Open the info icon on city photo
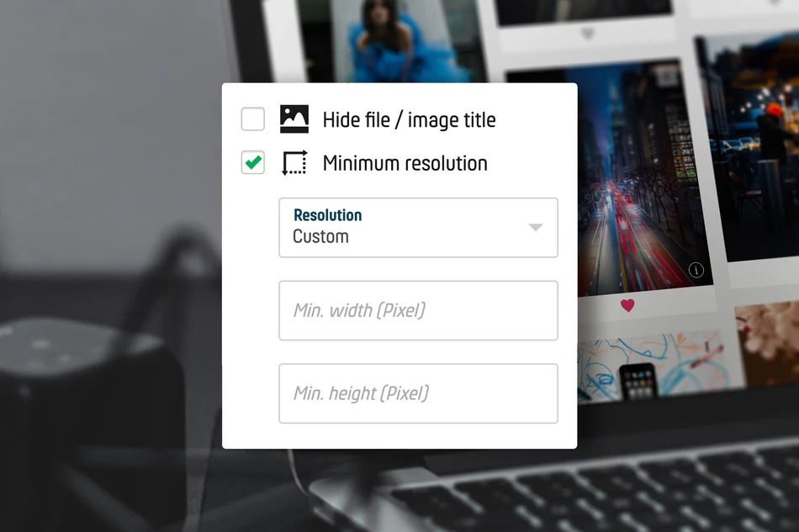This screenshot has height=532, width=799. pyautogui.click(x=696, y=270)
